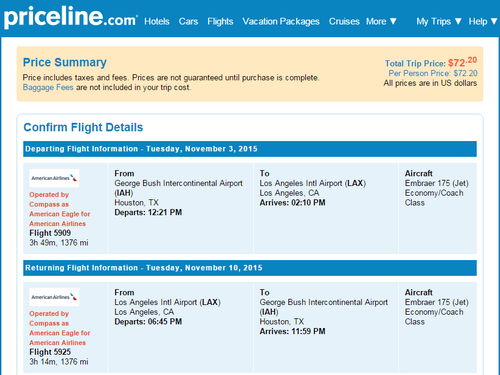
Task: Open the Cars menu item
Action: point(188,21)
